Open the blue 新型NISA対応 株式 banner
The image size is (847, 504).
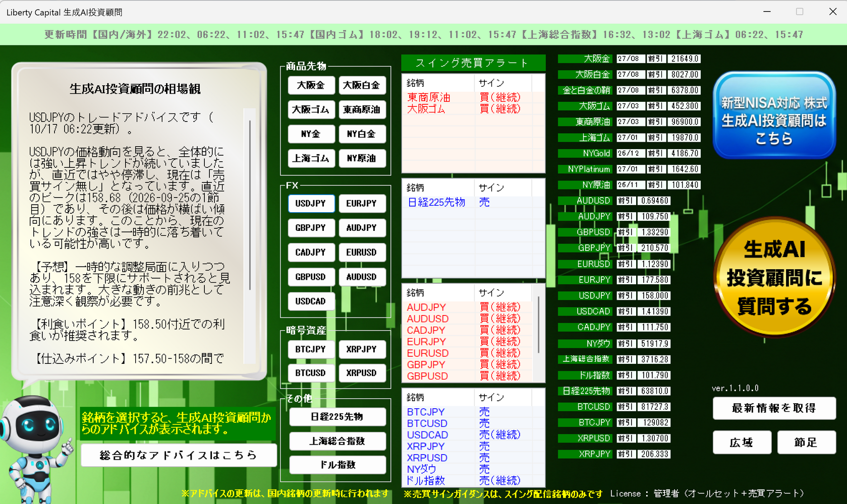tap(774, 115)
